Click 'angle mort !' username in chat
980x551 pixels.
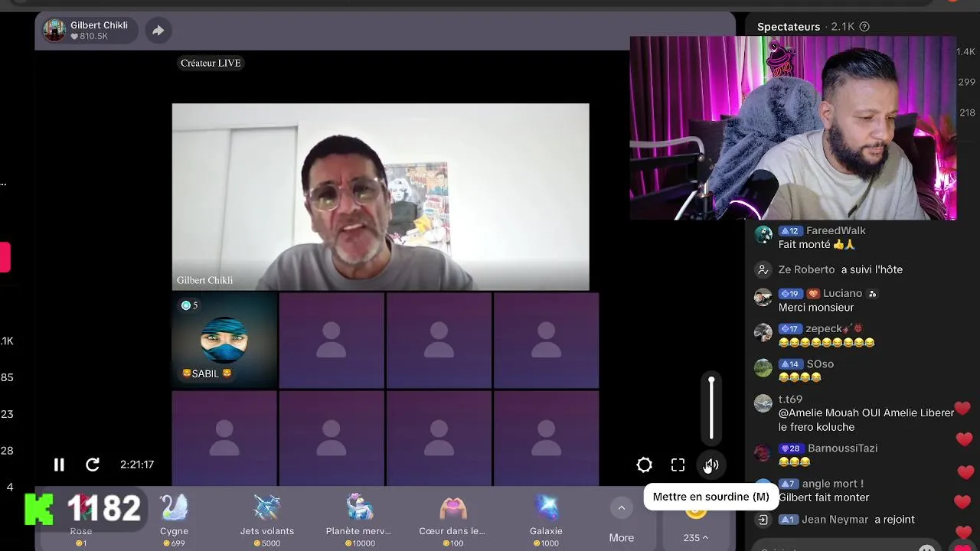tap(833, 483)
